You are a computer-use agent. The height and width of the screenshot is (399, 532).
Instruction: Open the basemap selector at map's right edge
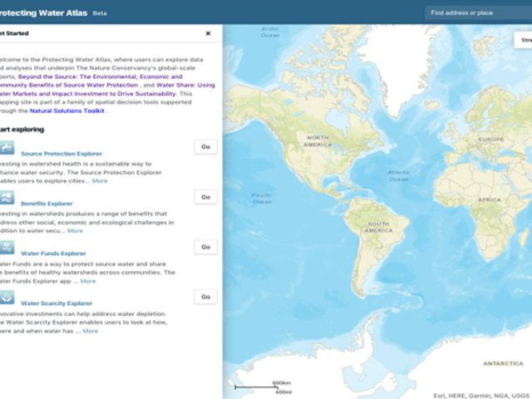pyautogui.click(x=524, y=40)
